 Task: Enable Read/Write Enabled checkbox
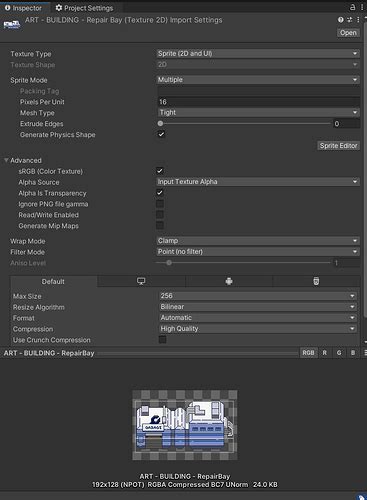pos(160,215)
